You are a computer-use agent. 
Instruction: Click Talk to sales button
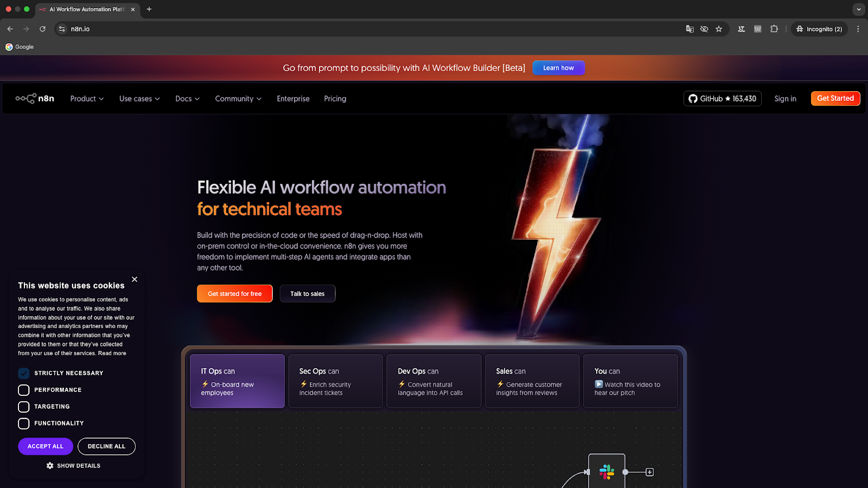tap(307, 293)
